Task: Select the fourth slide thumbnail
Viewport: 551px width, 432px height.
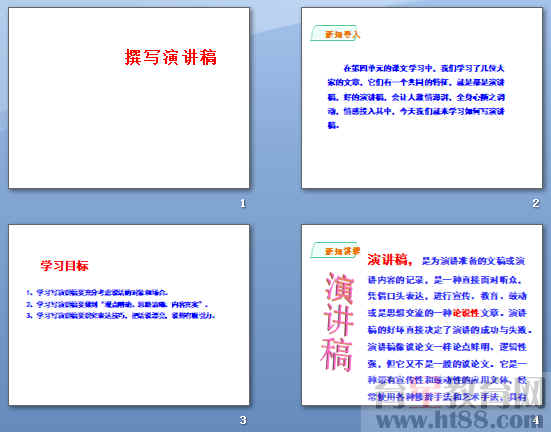Action: click(422, 315)
